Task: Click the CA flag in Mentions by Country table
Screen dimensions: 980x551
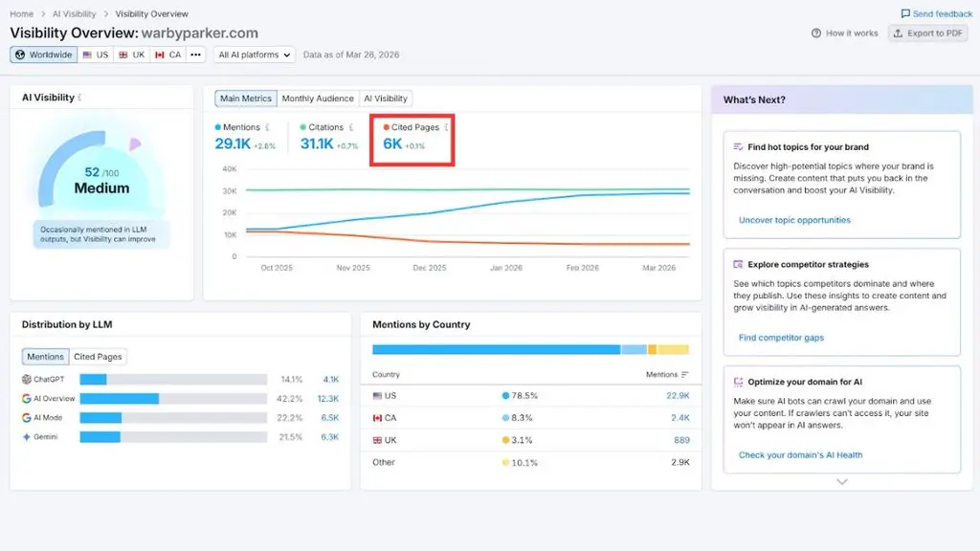Action: 377,418
